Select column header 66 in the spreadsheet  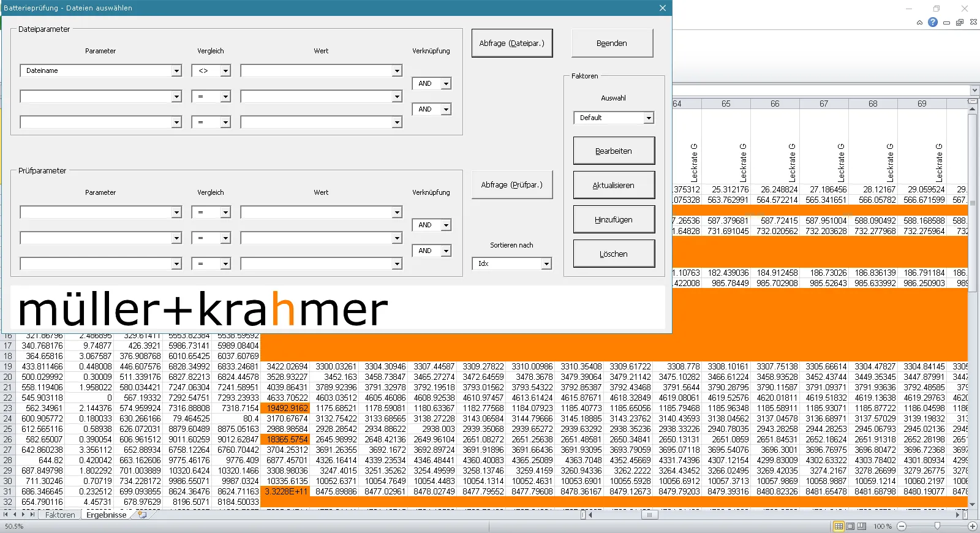775,104
